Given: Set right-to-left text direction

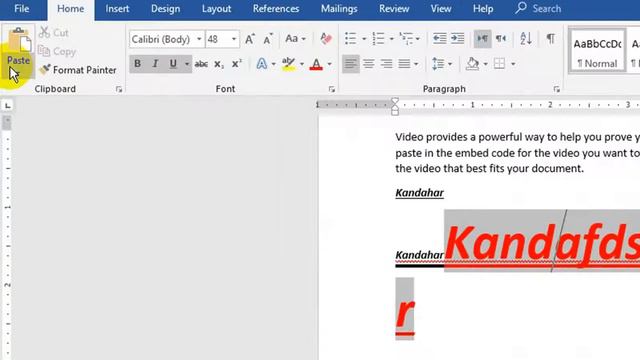Looking at the screenshot, I should tap(501, 39).
